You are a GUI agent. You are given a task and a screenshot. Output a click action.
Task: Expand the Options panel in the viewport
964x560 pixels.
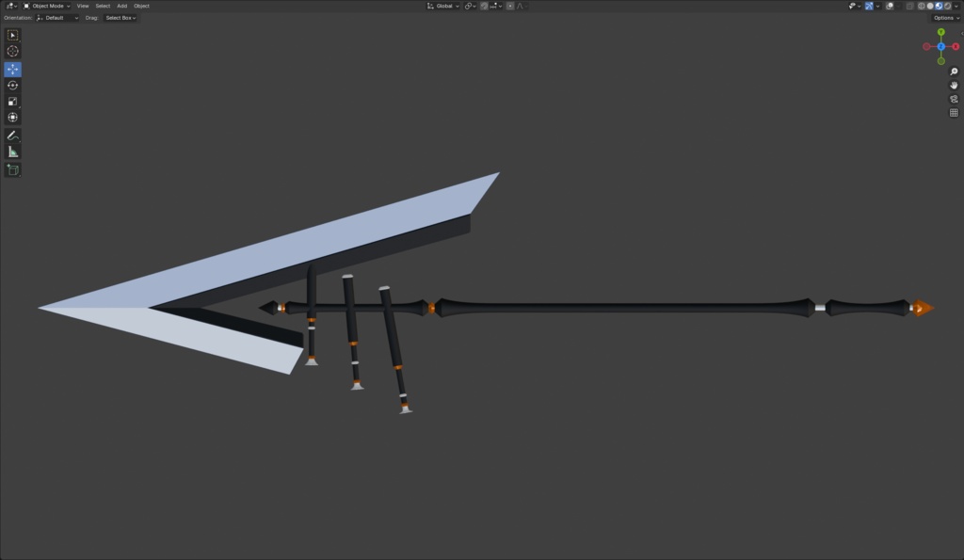click(x=944, y=17)
